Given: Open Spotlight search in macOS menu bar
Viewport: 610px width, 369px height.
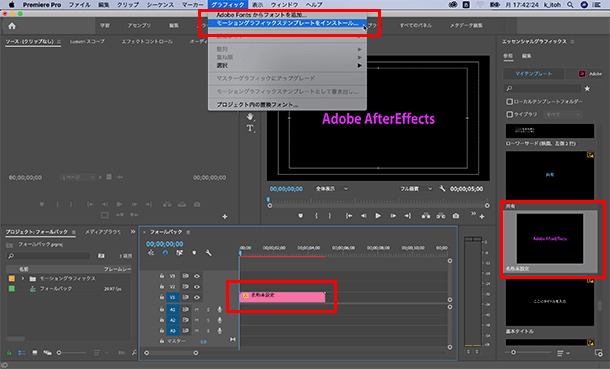Looking at the screenshot, I should click(x=570, y=5).
